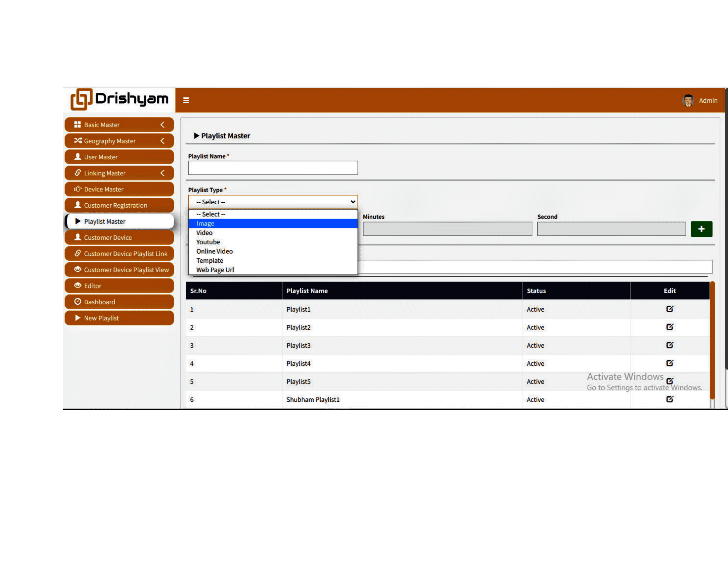The image size is (728, 563).
Task: Go to the Dashboard sidebar item
Action: pyautogui.click(x=119, y=301)
